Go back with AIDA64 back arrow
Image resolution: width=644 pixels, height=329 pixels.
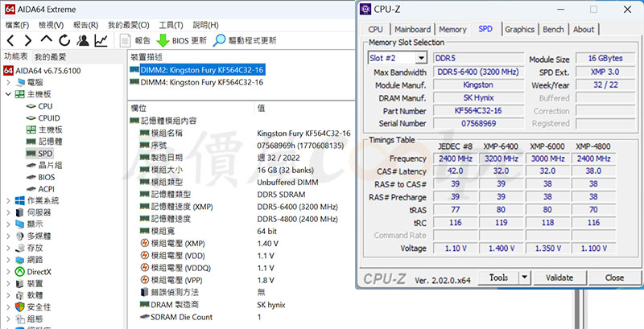[10, 40]
